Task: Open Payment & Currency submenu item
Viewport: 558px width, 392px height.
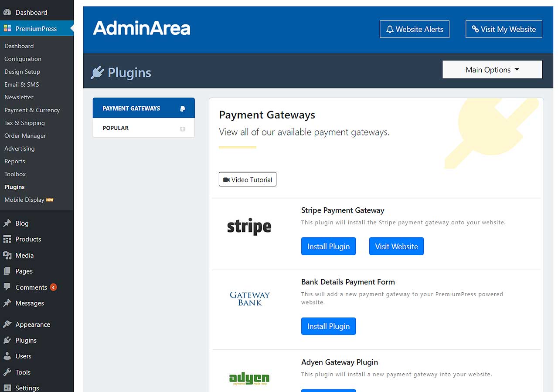Action: [32, 110]
